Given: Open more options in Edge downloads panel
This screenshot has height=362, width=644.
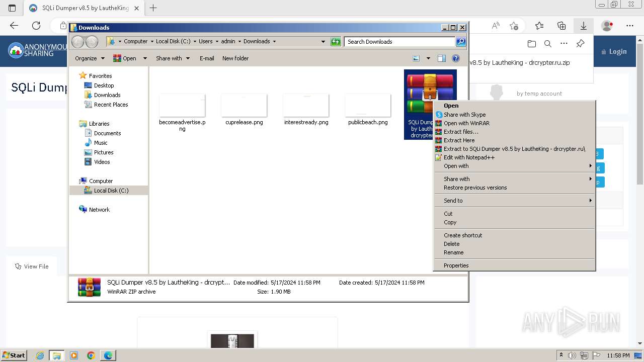Looking at the screenshot, I should tap(564, 44).
